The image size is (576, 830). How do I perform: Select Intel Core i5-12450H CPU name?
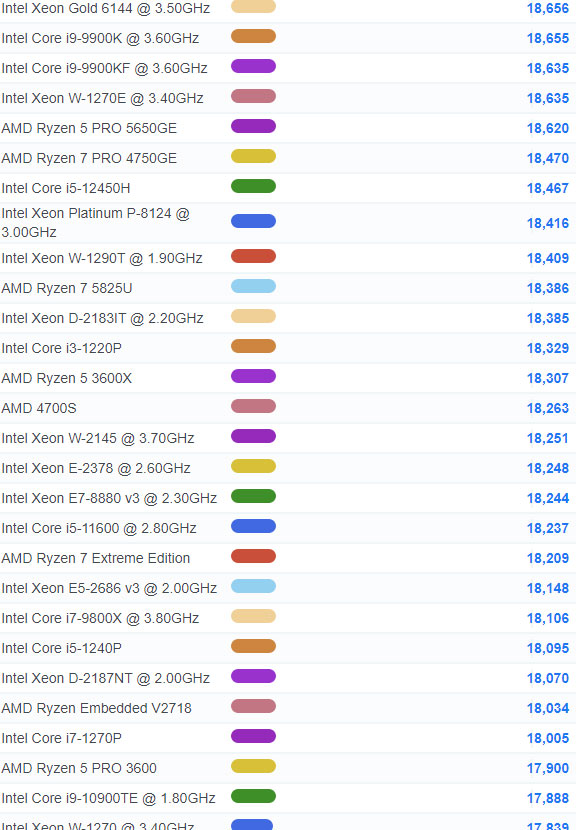(x=66, y=188)
